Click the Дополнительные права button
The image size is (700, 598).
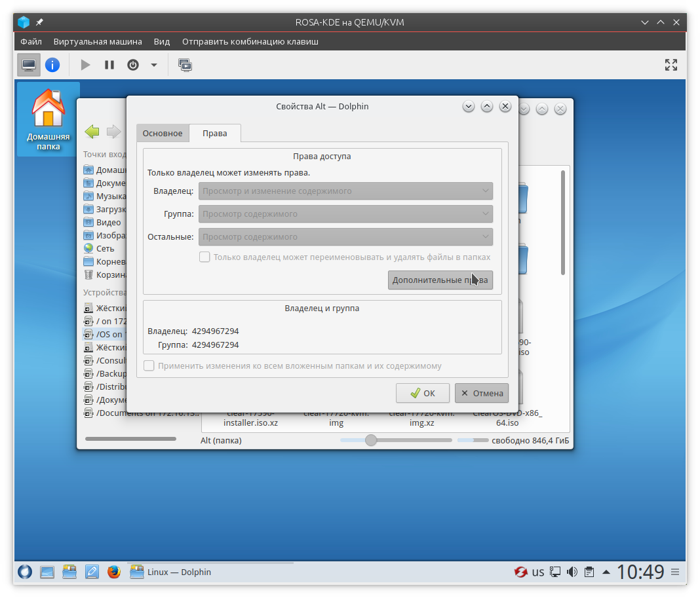[x=440, y=280]
